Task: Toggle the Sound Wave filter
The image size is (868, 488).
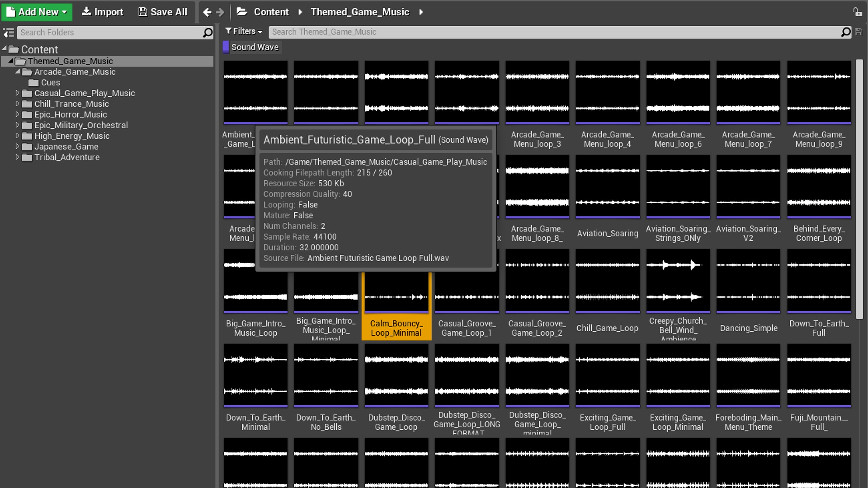Action: tap(252, 47)
